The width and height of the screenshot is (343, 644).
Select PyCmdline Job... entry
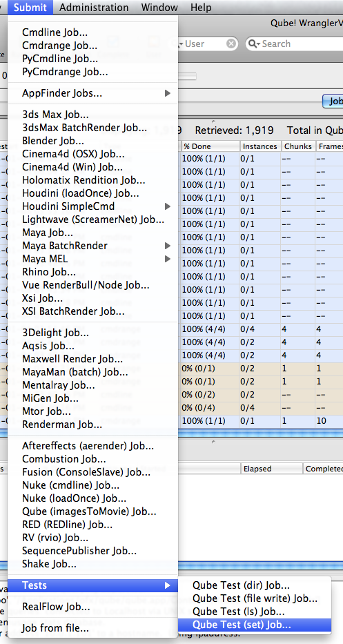point(93,59)
